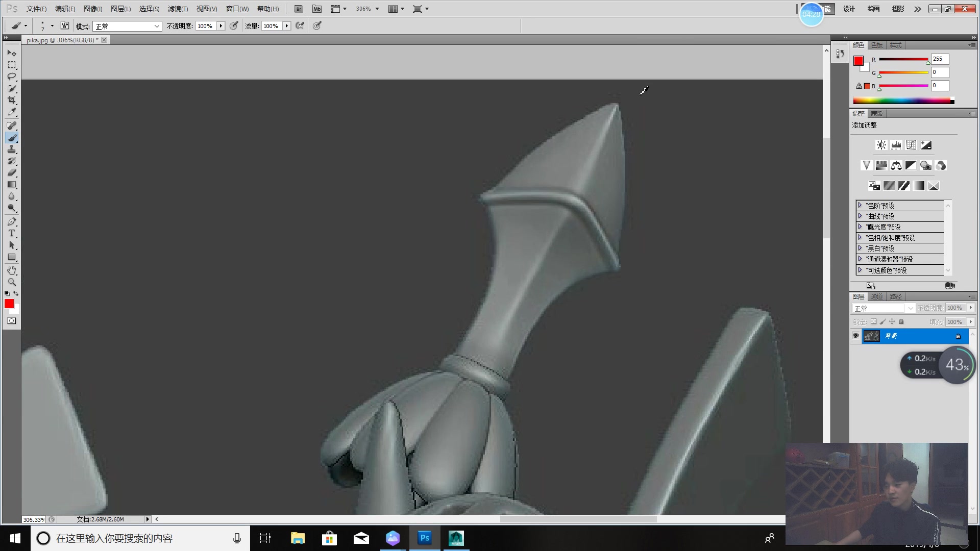980x551 pixels.
Task: Open the brush blend mode dropdown
Action: click(127, 26)
